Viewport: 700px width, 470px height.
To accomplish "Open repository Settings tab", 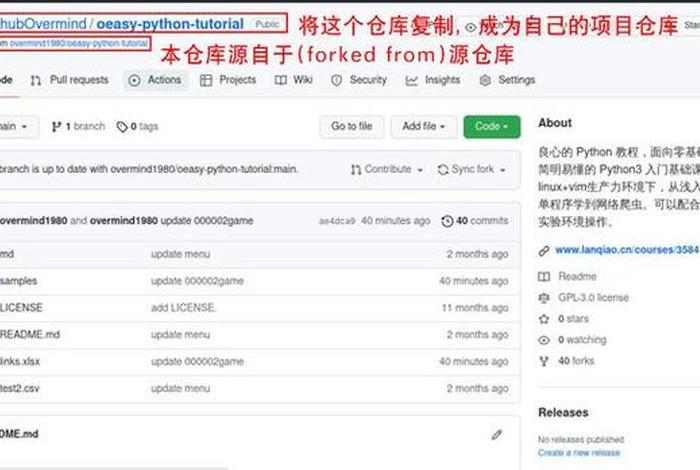I will (507, 80).
